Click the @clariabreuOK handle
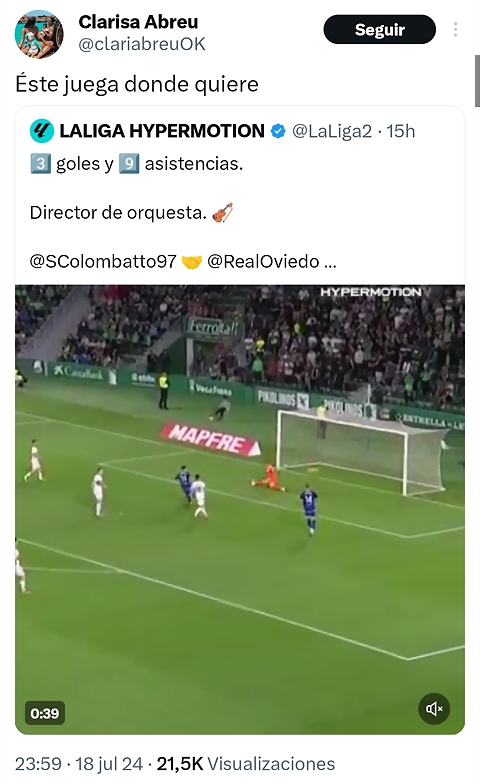480x784 pixels. click(142, 44)
